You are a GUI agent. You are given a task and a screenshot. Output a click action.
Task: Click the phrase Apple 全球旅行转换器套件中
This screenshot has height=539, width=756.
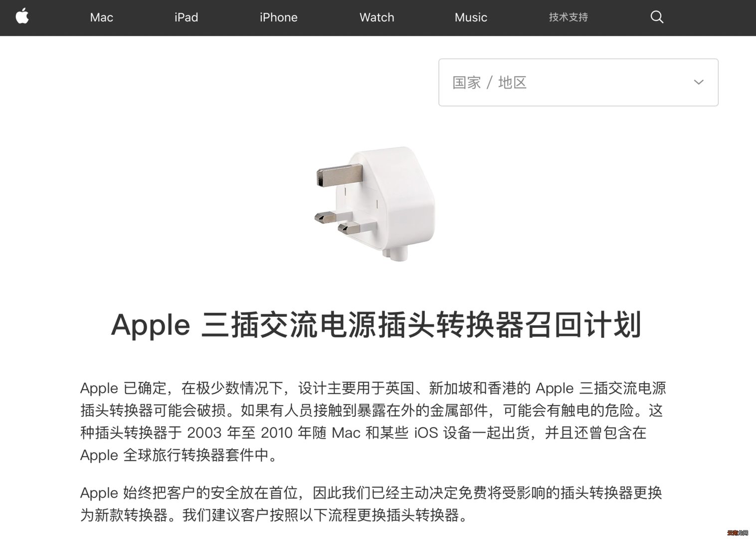click(175, 455)
